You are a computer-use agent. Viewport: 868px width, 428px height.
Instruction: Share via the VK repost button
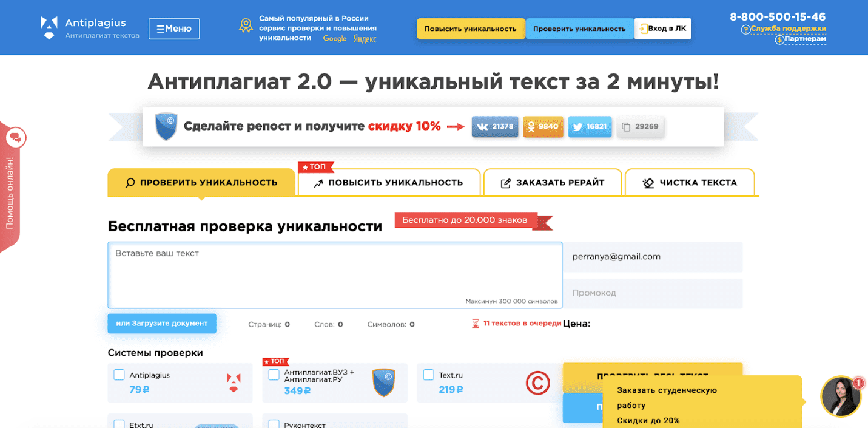point(495,127)
